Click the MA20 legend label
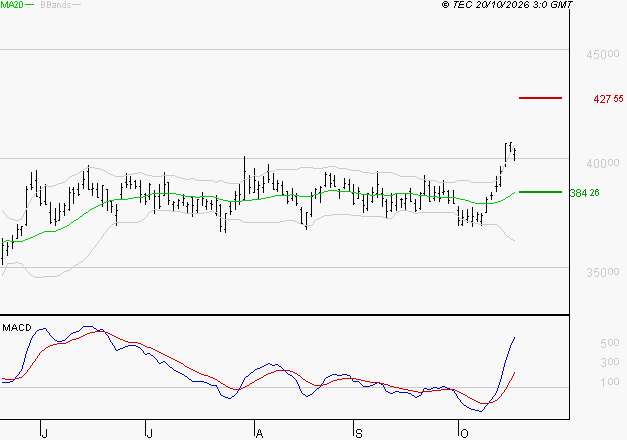Viewport: 627px width, 440px height. [12, 5]
